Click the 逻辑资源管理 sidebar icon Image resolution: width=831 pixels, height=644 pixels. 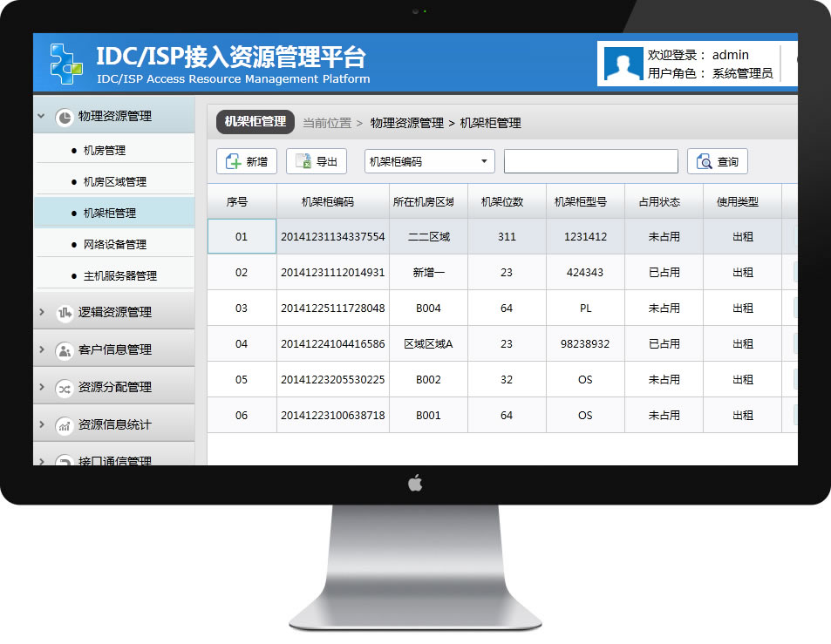64,313
